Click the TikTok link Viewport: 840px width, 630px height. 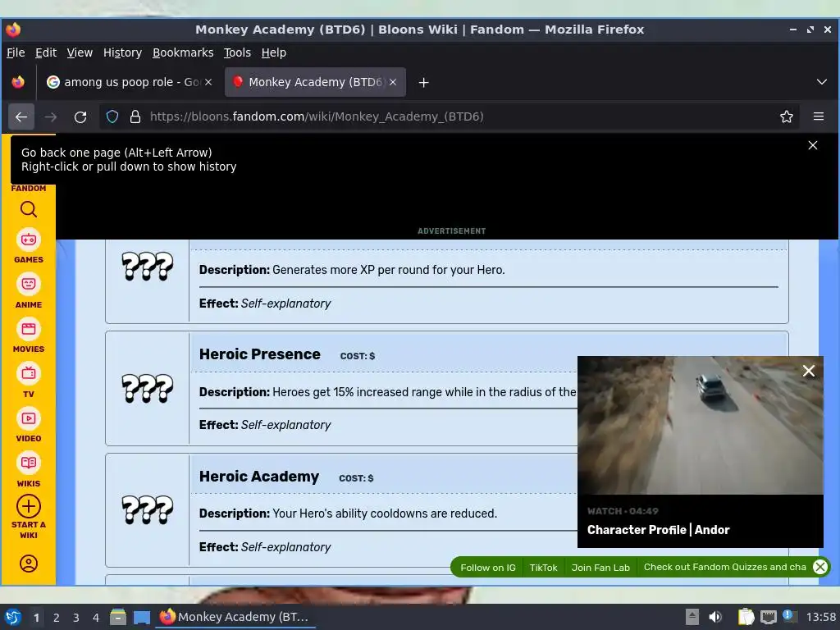[543, 568]
